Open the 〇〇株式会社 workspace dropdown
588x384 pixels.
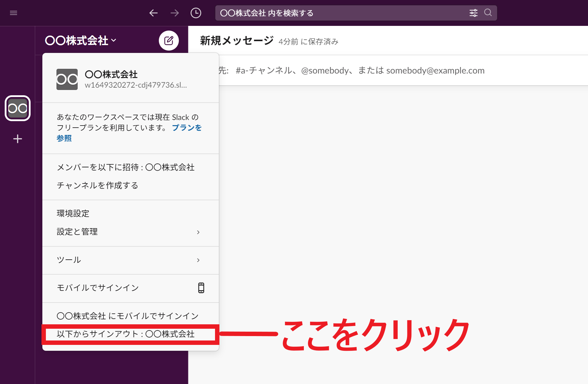80,41
